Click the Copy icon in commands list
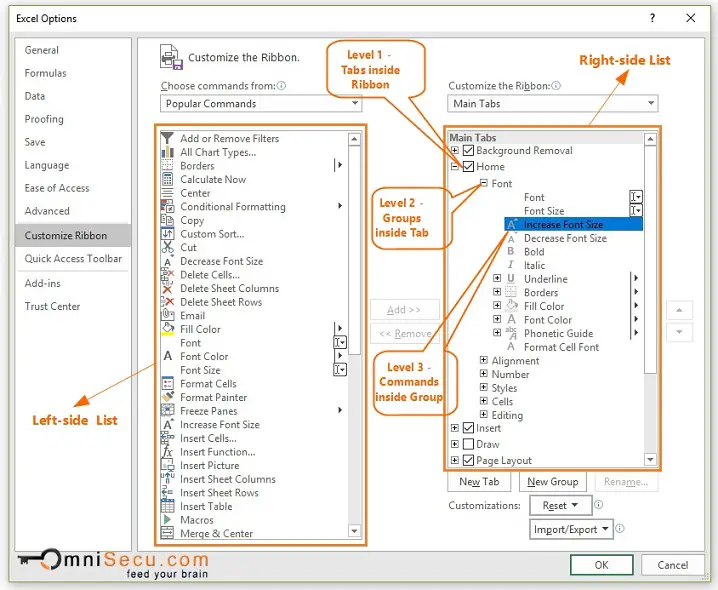718x590 pixels. (167, 220)
